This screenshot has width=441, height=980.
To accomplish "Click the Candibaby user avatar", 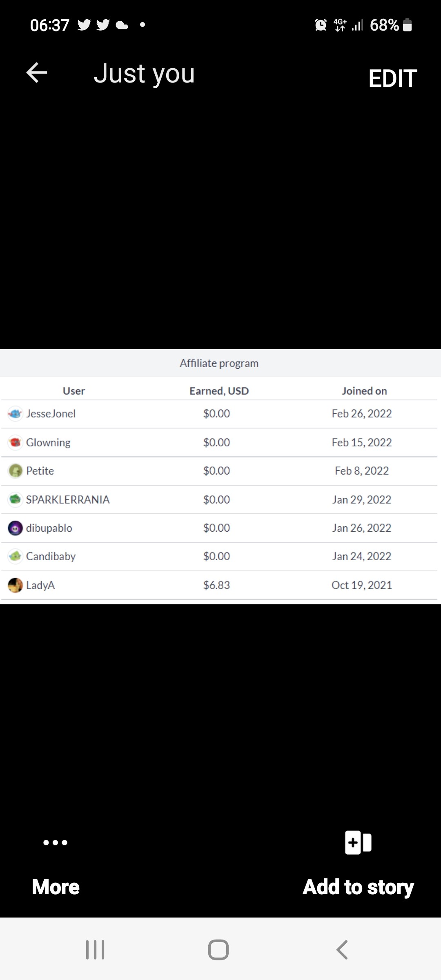I will tap(15, 556).
